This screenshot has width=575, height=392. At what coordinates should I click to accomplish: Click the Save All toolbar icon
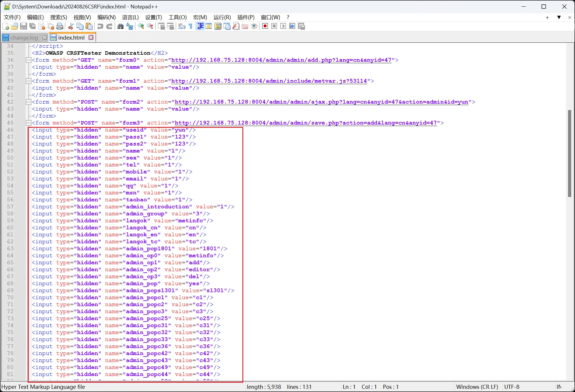(33, 26)
